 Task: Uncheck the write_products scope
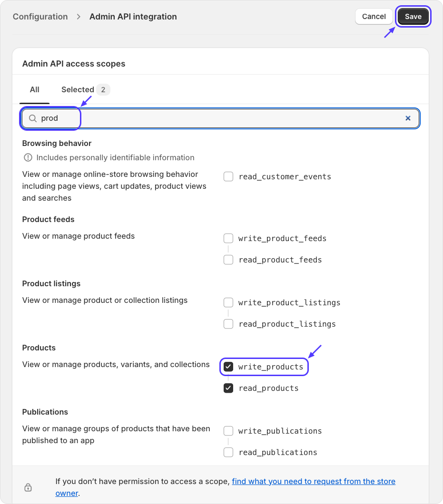coord(228,367)
